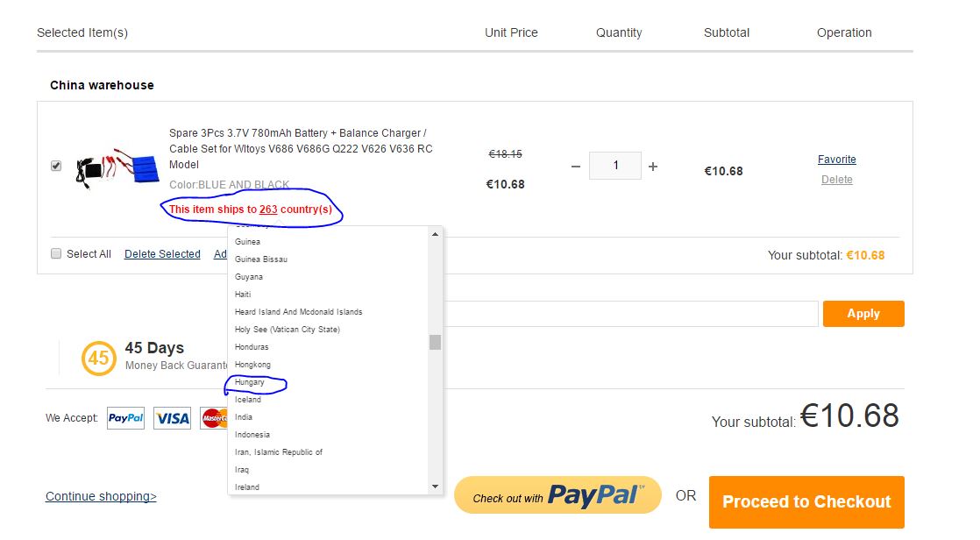Click the MasterCard payment logo
The image size is (980, 540).
coord(215,418)
